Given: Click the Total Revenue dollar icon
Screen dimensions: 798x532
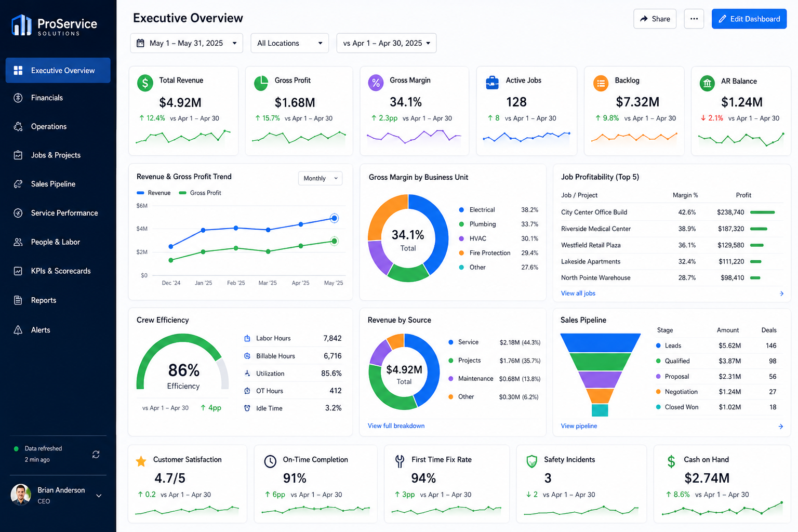Looking at the screenshot, I should tap(145, 83).
